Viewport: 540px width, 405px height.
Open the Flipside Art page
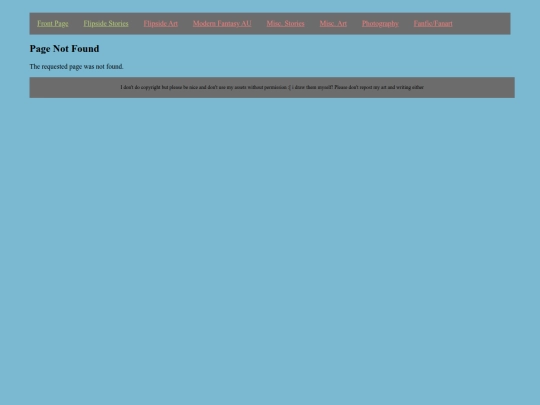pos(160,23)
